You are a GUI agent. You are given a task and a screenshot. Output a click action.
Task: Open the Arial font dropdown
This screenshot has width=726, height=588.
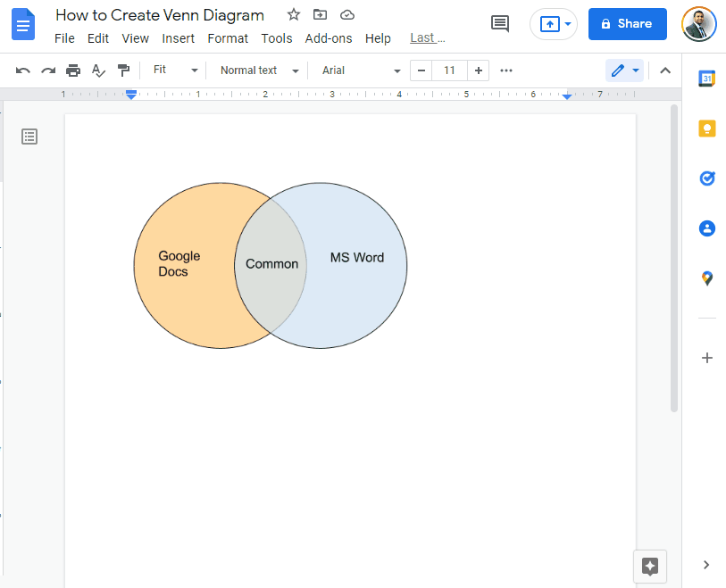coord(361,70)
